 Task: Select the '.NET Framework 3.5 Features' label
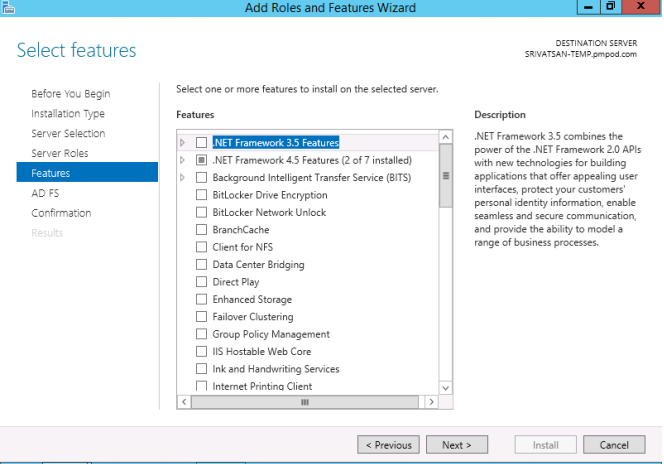pyautogui.click(x=276, y=143)
